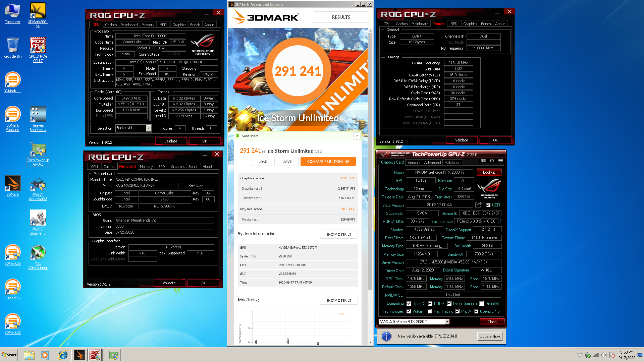Screen dimensions: 644x362
Task: Switch to the Sensors tab in GPU-Z
Action: pos(414,163)
